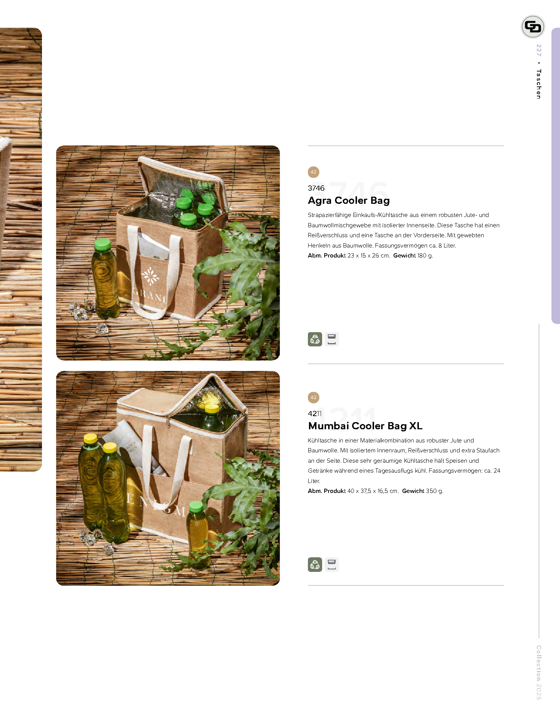The image size is (560, 728).
Task: Click the print-position icon under Agra Cooler Bag
Action: pyautogui.click(x=332, y=339)
